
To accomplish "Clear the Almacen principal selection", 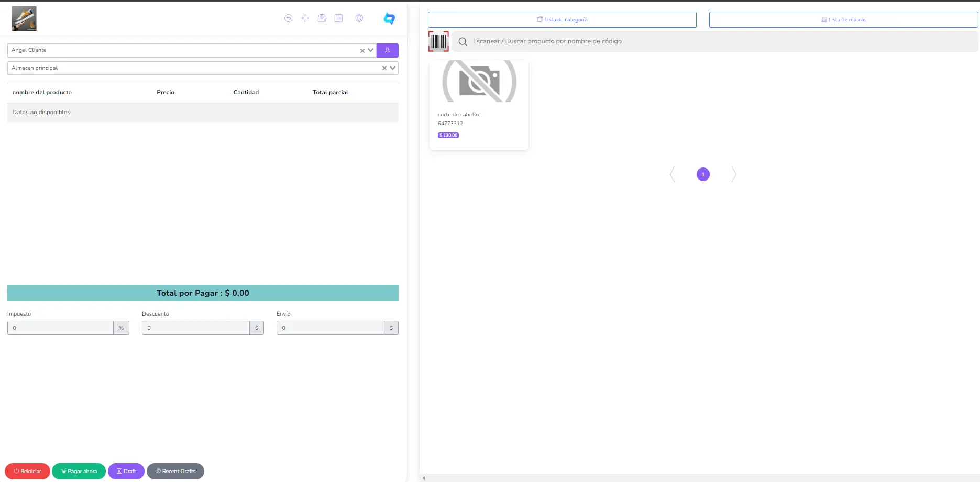I will pyautogui.click(x=384, y=68).
